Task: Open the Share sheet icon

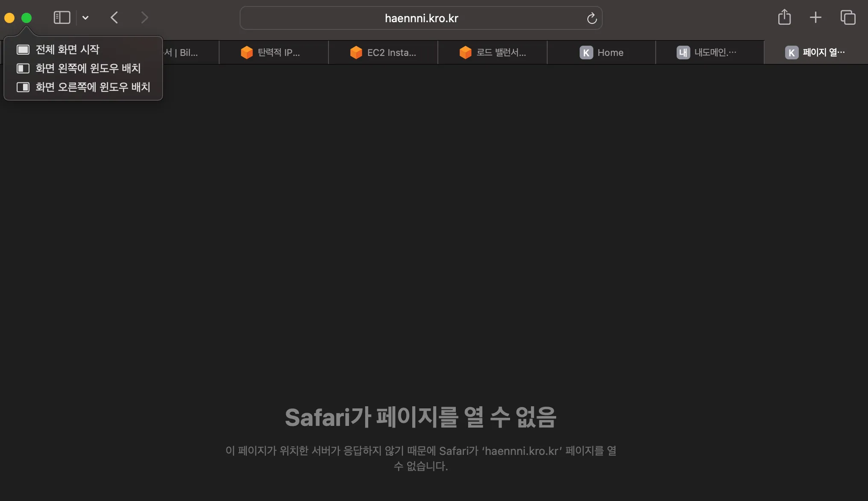Action: coord(784,17)
